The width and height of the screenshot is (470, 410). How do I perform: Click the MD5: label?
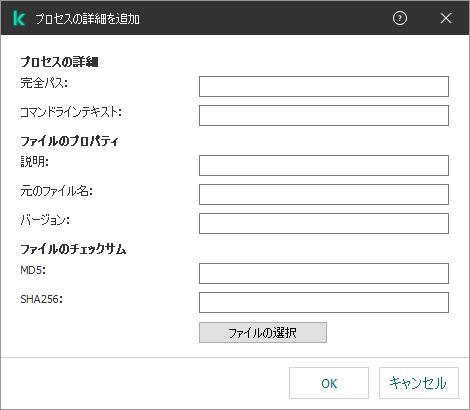[33, 270]
